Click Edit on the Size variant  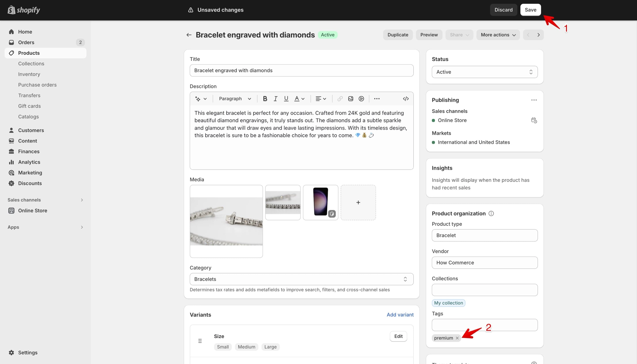pyautogui.click(x=398, y=336)
